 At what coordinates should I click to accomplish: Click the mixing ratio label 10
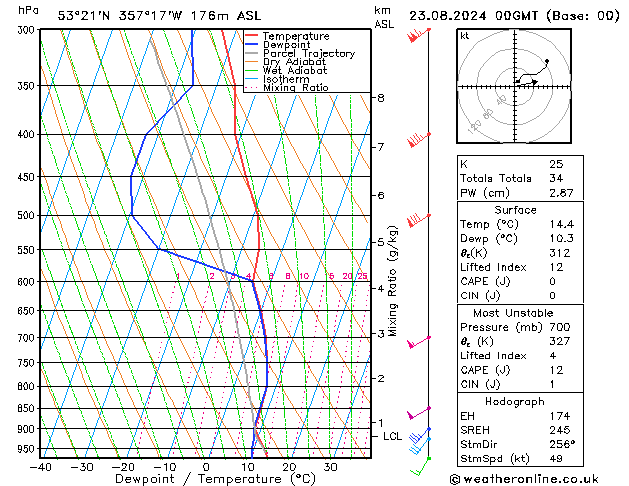(304, 276)
